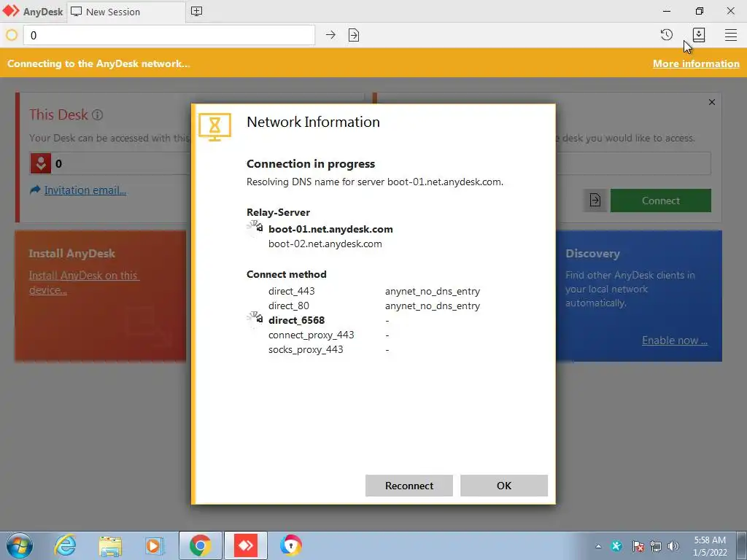Minimize the AnyDesk window
747x560 pixels.
[667, 11]
